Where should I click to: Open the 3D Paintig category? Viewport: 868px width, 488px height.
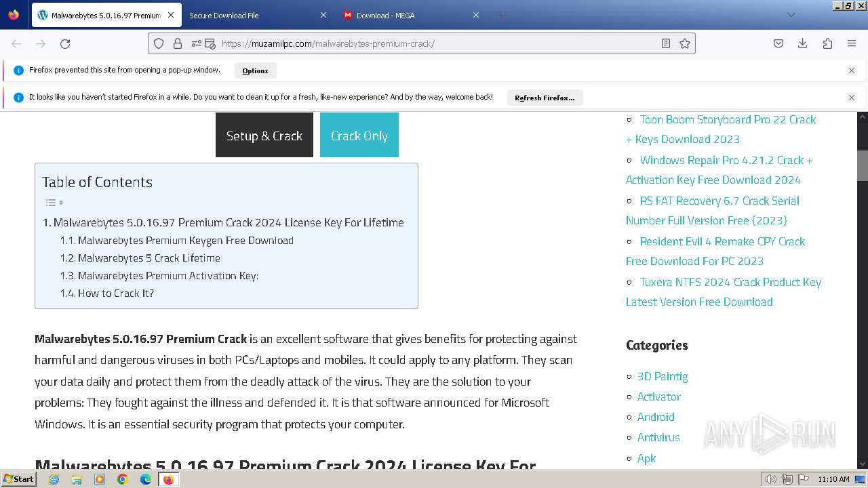coord(663,376)
